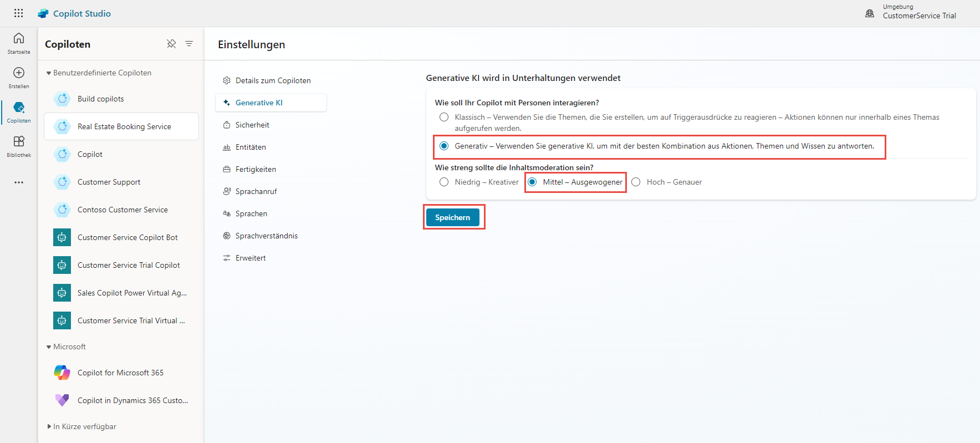Open Copilot for Microsoft 365 entry

(121, 373)
